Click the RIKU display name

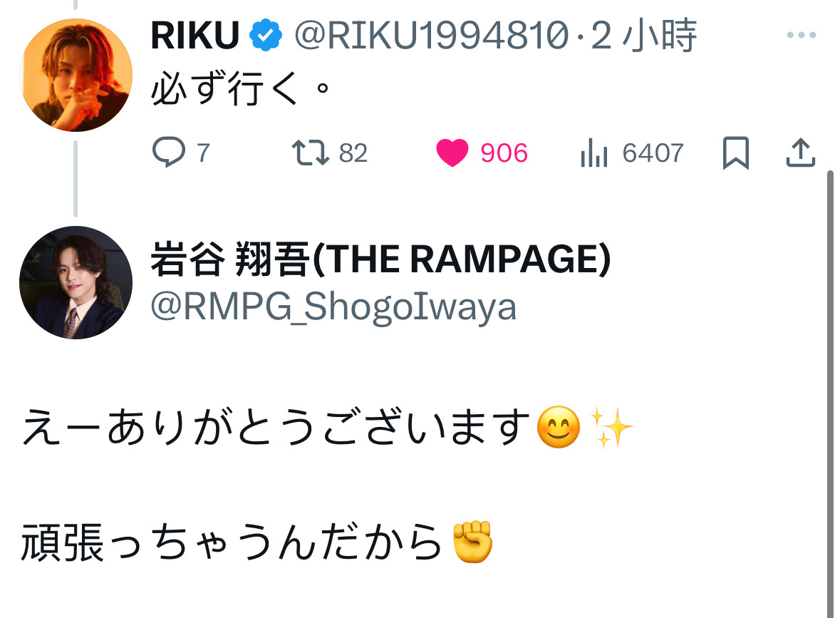(x=195, y=36)
